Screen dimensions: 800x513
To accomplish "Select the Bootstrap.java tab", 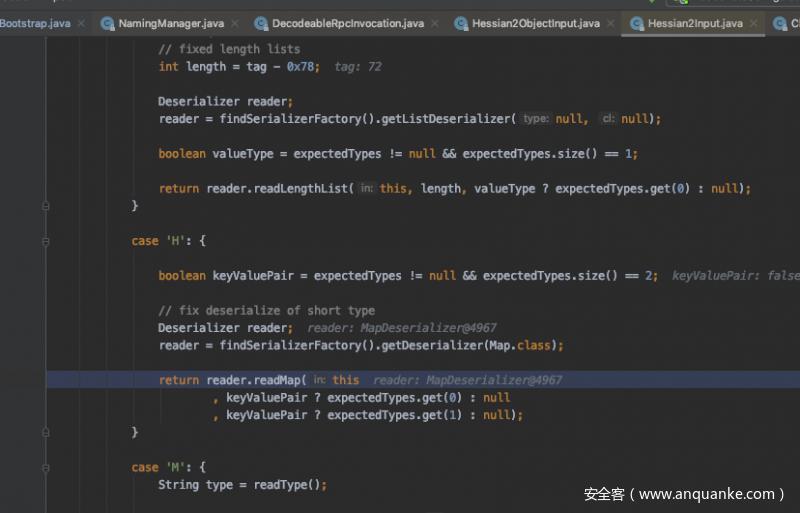I will click(35, 23).
